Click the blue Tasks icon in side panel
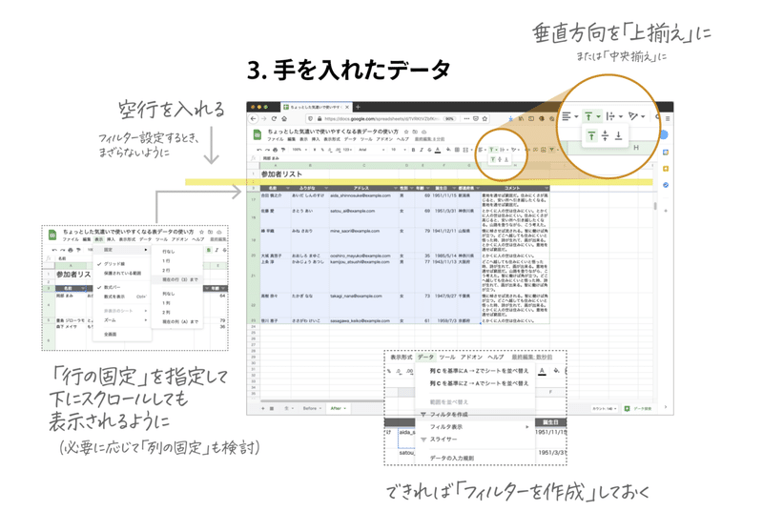763x532 pixels. tap(665, 185)
